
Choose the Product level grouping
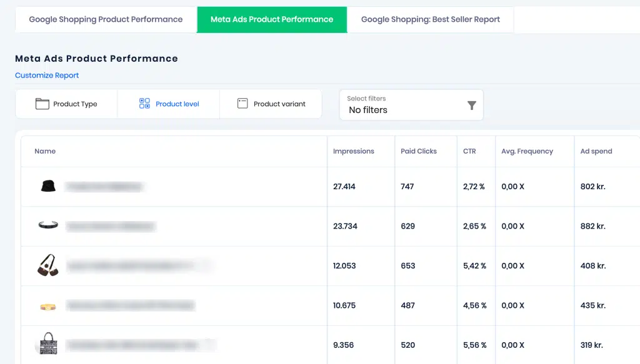pos(169,104)
